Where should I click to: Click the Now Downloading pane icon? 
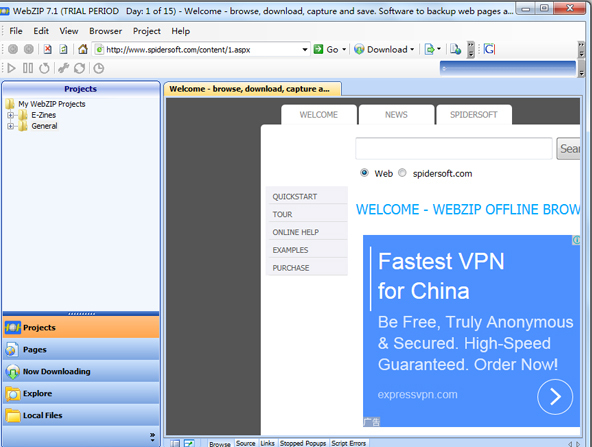click(12, 371)
